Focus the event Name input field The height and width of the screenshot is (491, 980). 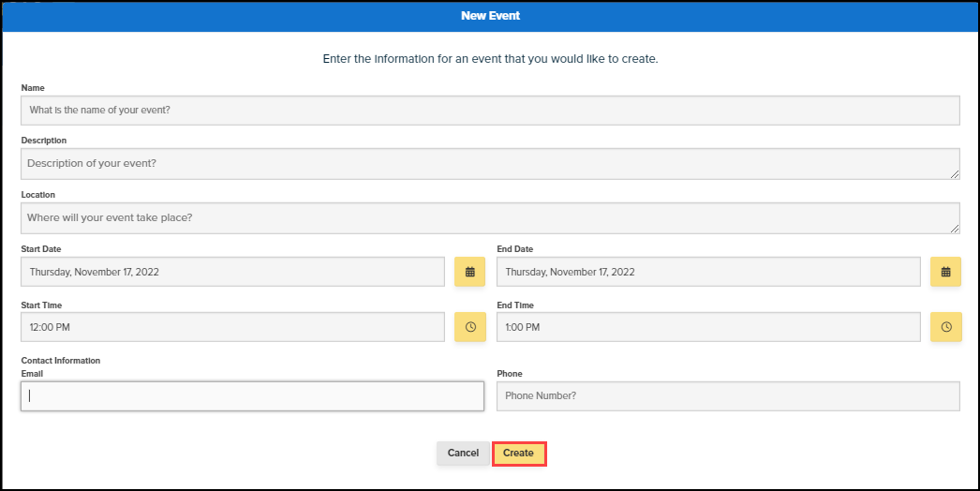pos(490,111)
